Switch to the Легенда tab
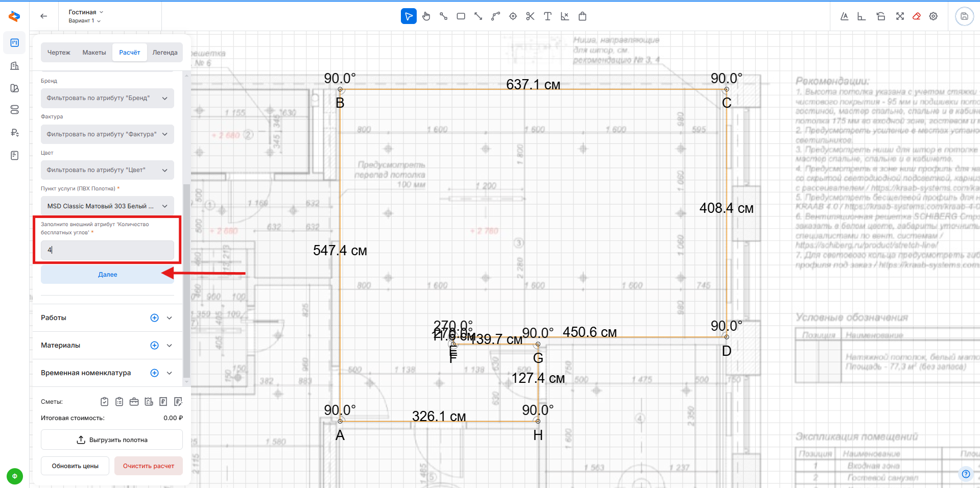This screenshot has width=980, height=488. coord(164,53)
